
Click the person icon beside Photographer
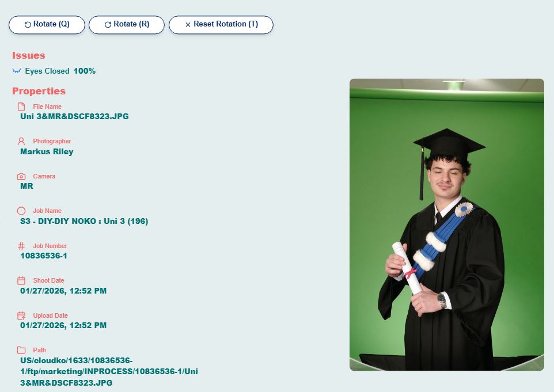(21, 141)
